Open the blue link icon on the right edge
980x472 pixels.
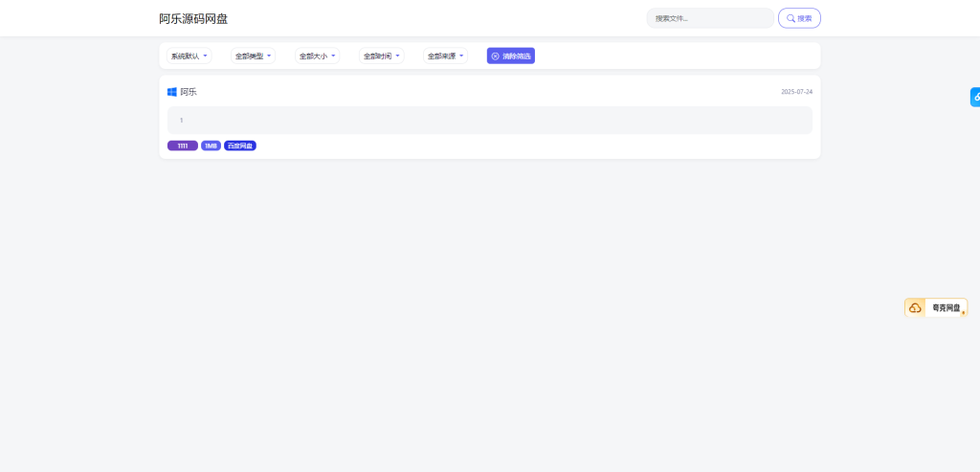click(975, 97)
